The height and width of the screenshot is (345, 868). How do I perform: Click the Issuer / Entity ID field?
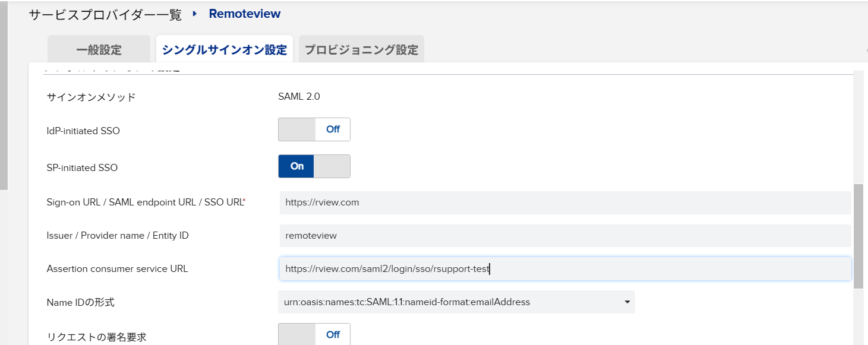[x=565, y=236]
